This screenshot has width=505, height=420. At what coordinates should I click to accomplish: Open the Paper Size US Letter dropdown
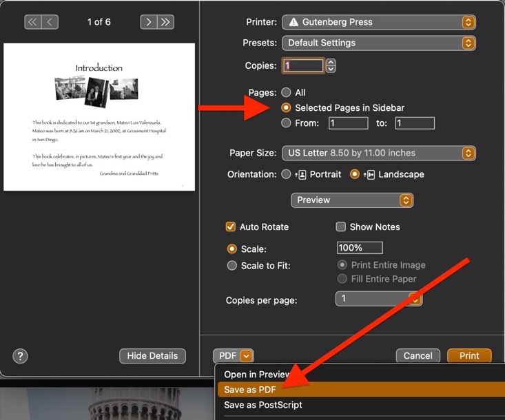[379, 153]
